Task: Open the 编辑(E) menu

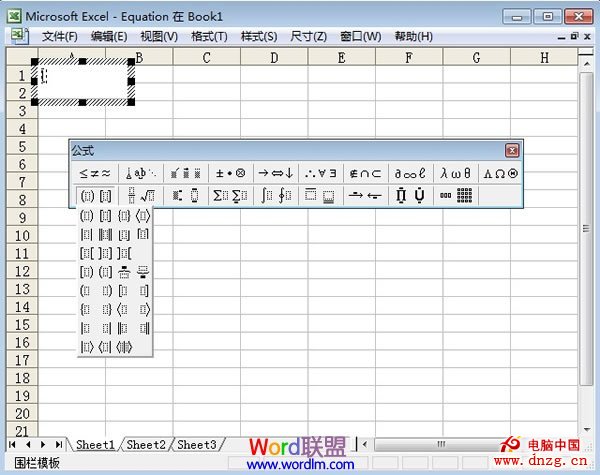Action: [x=109, y=36]
